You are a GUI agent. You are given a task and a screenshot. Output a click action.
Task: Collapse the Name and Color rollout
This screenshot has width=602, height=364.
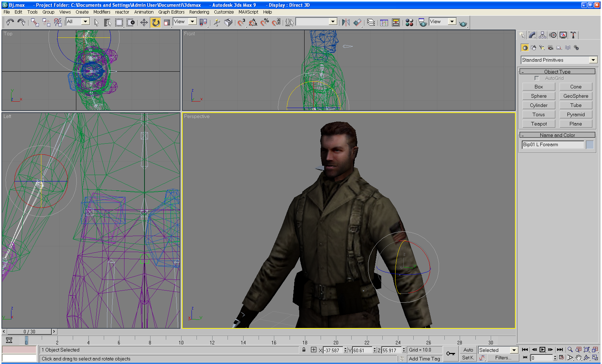pos(557,135)
